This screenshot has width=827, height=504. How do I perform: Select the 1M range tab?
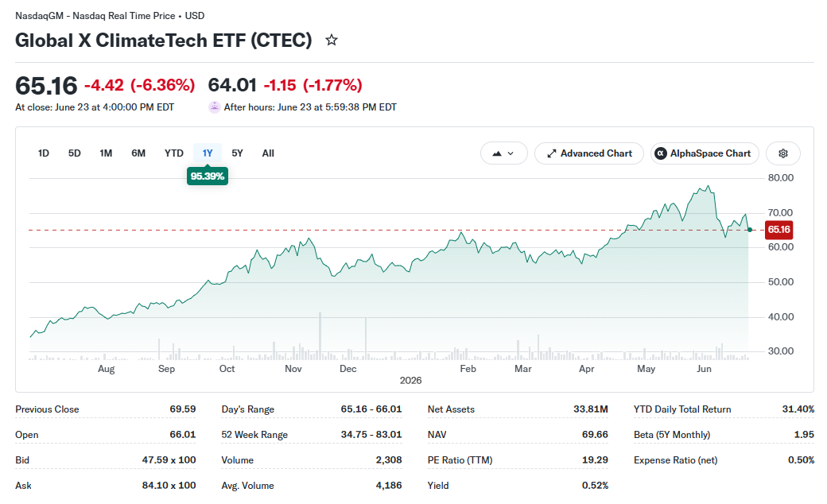[x=106, y=153]
